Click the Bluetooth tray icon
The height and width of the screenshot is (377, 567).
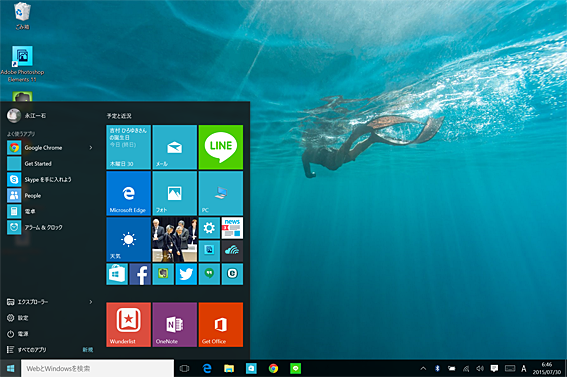coord(437,368)
